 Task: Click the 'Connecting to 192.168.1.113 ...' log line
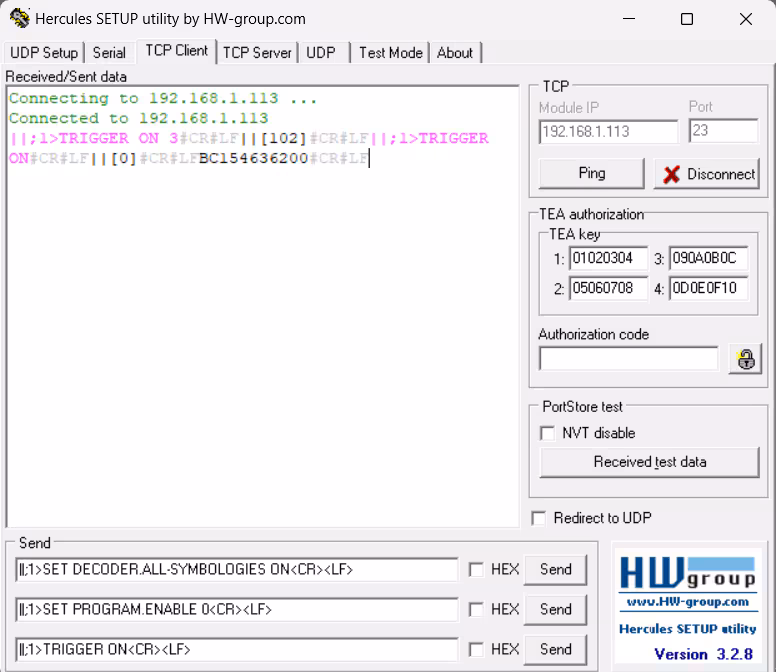163,98
